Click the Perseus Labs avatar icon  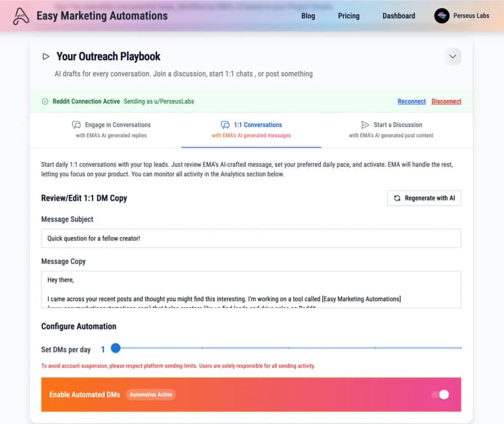pyautogui.click(x=442, y=16)
